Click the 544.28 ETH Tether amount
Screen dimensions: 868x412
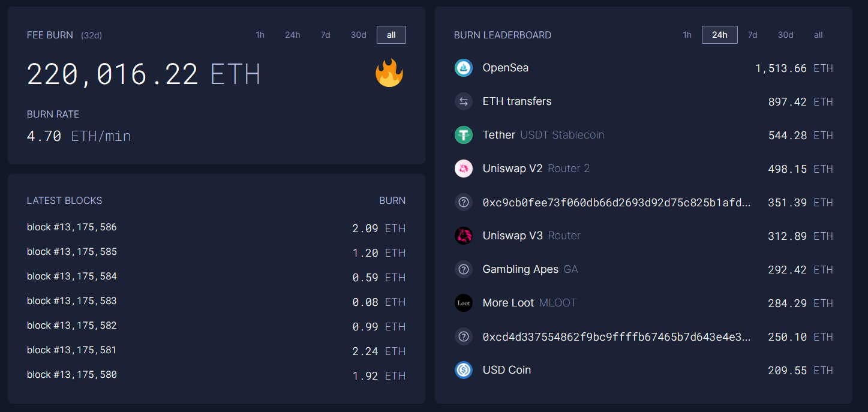click(x=801, y=136)
